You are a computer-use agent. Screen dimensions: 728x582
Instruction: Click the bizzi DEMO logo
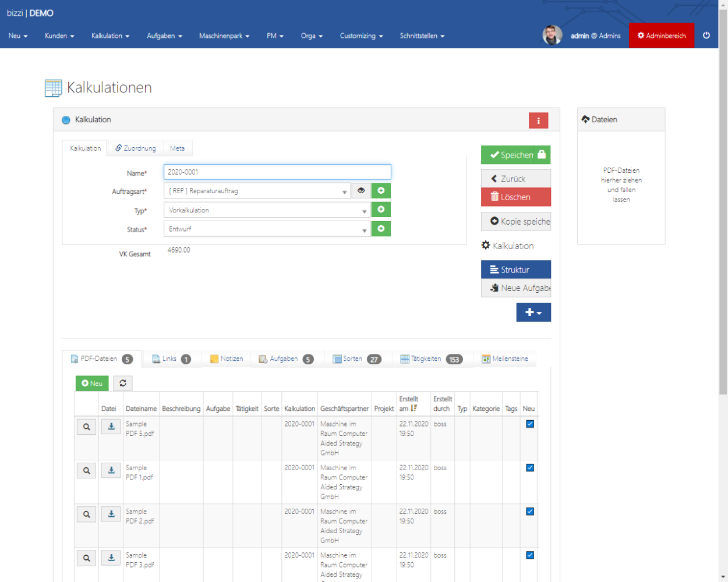pyautogui.click(x=30, y=13)
